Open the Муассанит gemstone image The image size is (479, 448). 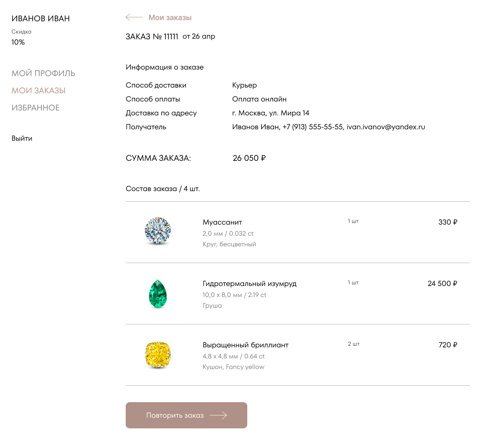click(x=158, y=231)
